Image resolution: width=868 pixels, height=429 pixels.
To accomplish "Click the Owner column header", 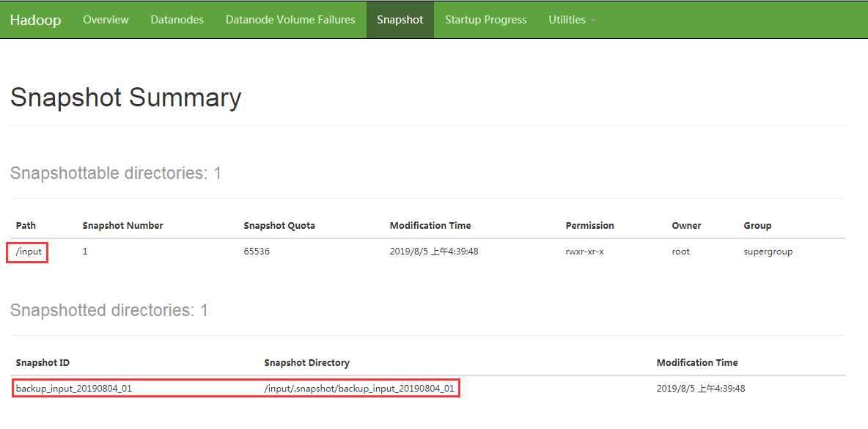I will coord(686,225).
